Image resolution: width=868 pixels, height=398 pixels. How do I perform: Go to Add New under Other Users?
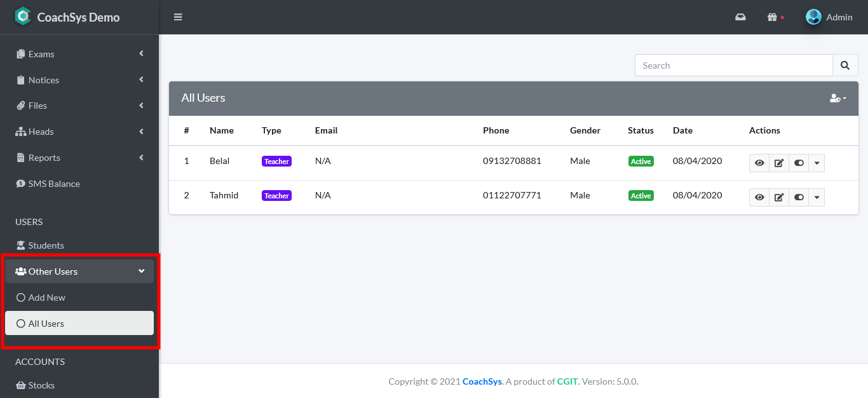46,297
